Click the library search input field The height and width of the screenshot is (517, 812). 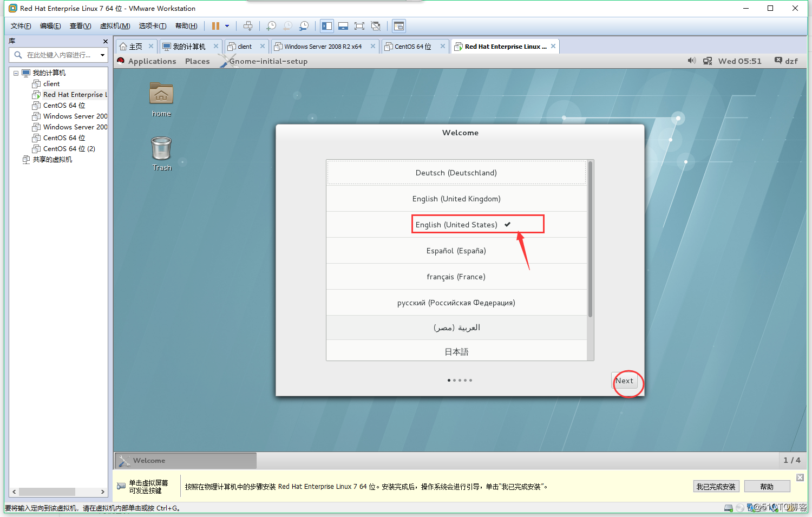pos(58,55)
